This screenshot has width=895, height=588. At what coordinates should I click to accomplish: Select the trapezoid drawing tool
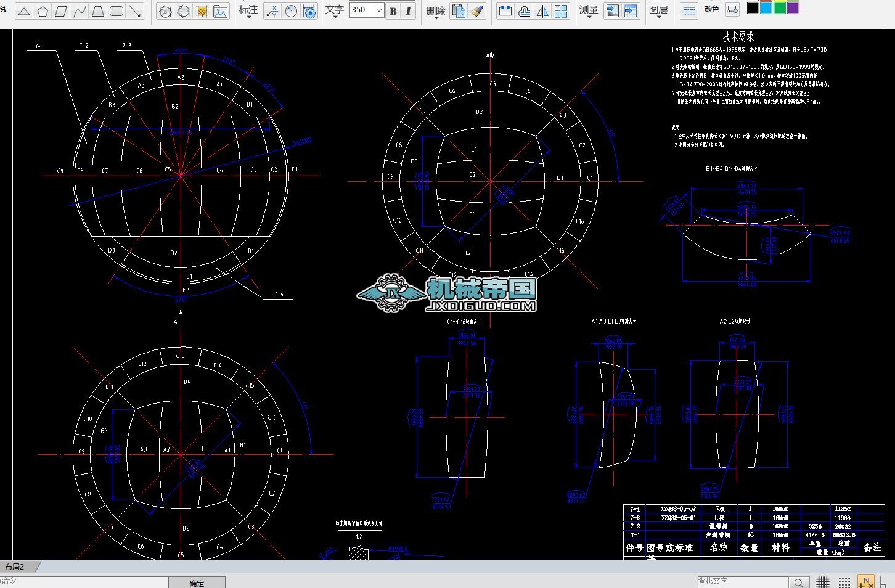point(98,11)
